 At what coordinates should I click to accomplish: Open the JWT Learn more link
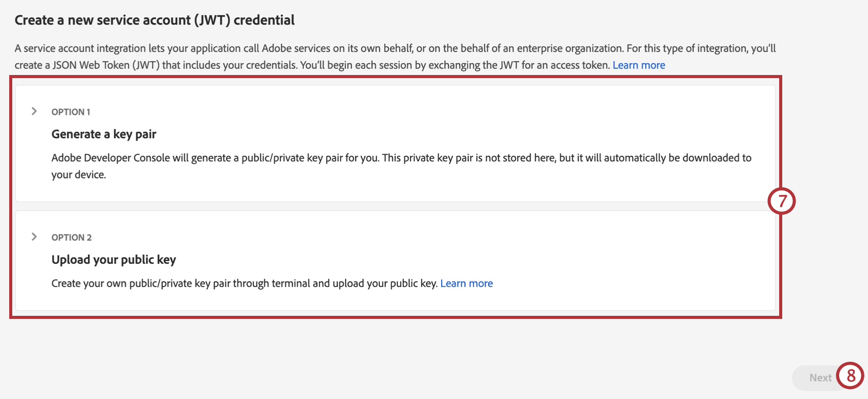coord(638,65)
